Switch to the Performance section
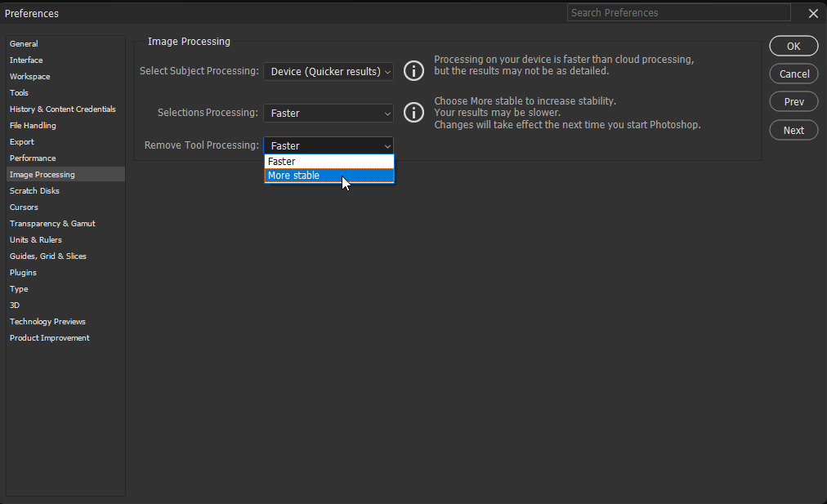Screen dimensions: 827x504 coord(31,158)
